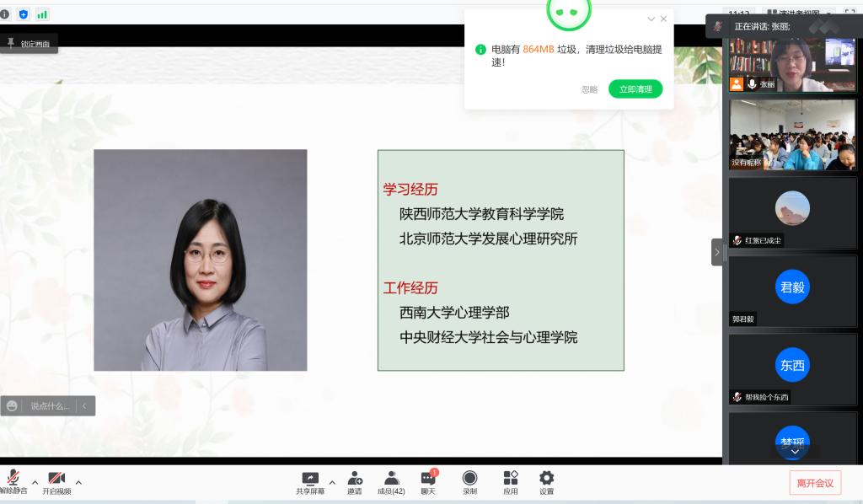Open the 应用 apps icon
This screenshot has height=504, width=863.
pos(511,478)
